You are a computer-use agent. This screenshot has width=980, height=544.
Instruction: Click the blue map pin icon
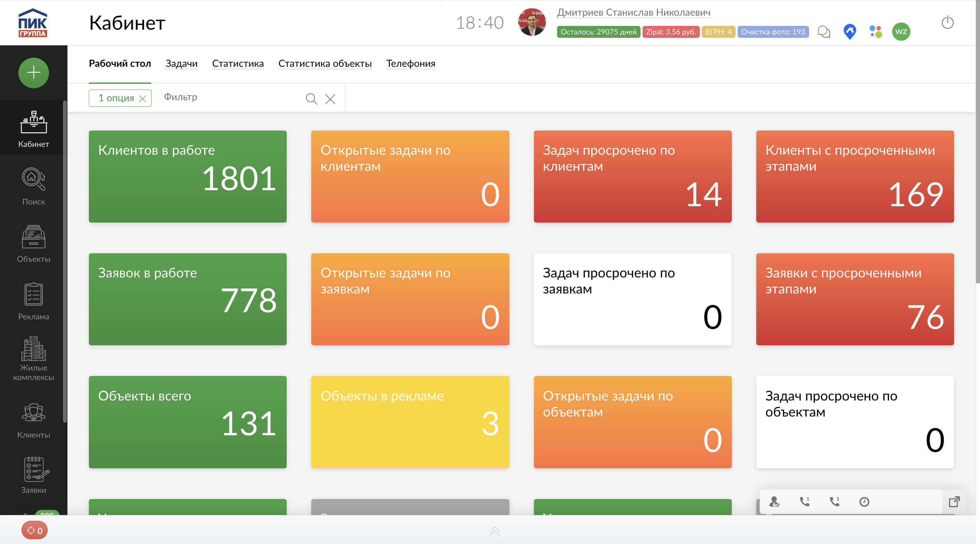pos(850,32)
